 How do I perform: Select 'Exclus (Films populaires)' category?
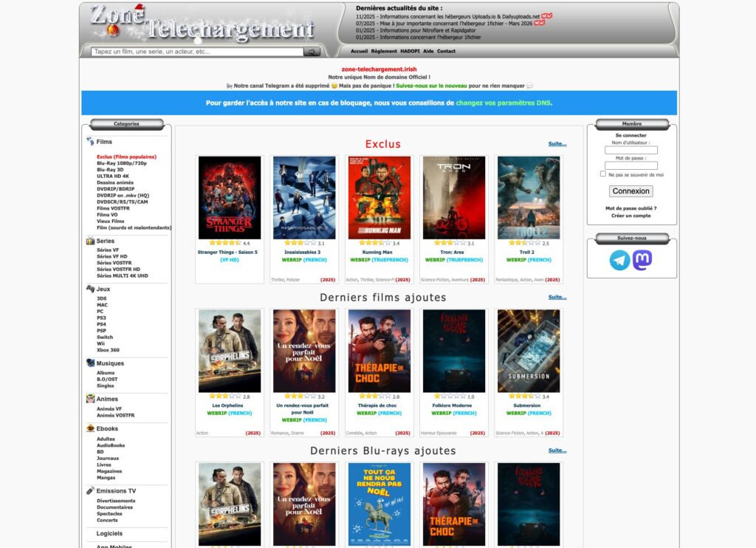tap(126, 157)
